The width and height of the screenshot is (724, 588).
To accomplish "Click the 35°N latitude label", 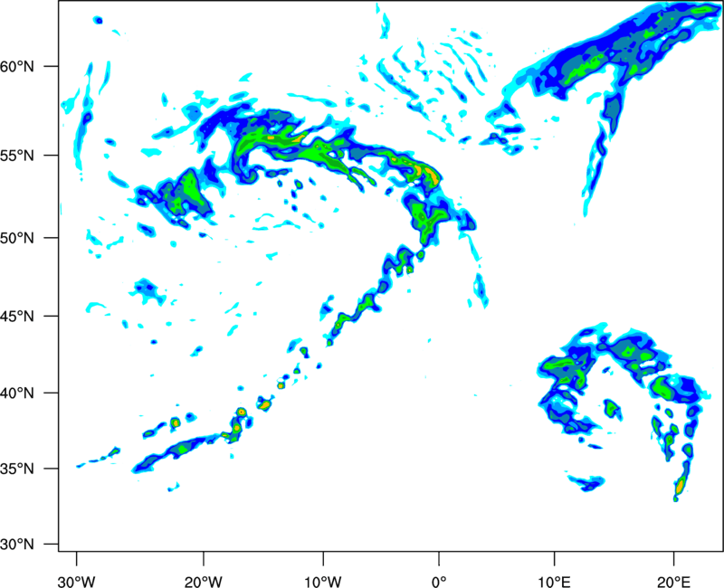I will (x=17, y=469).
